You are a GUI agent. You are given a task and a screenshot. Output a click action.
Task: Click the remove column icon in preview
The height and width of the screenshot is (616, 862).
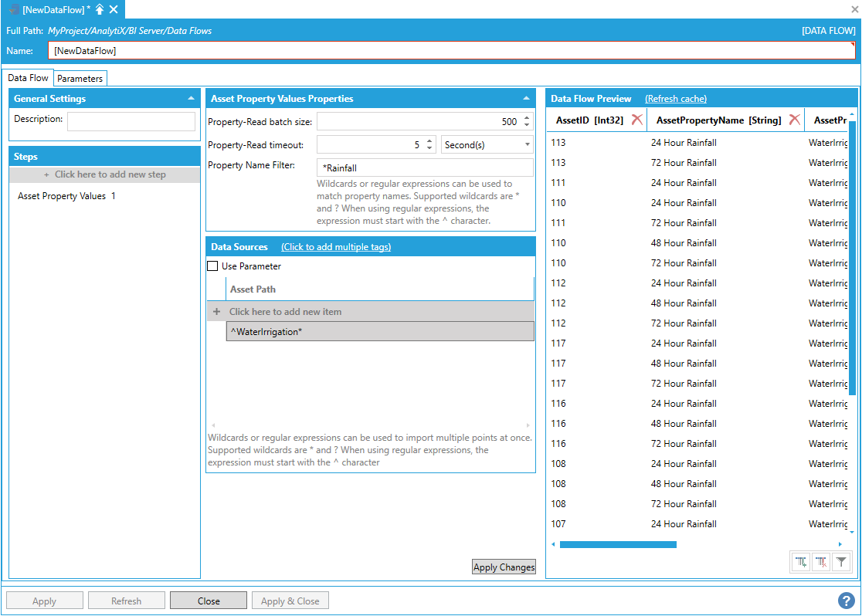(x=821, y=563)
